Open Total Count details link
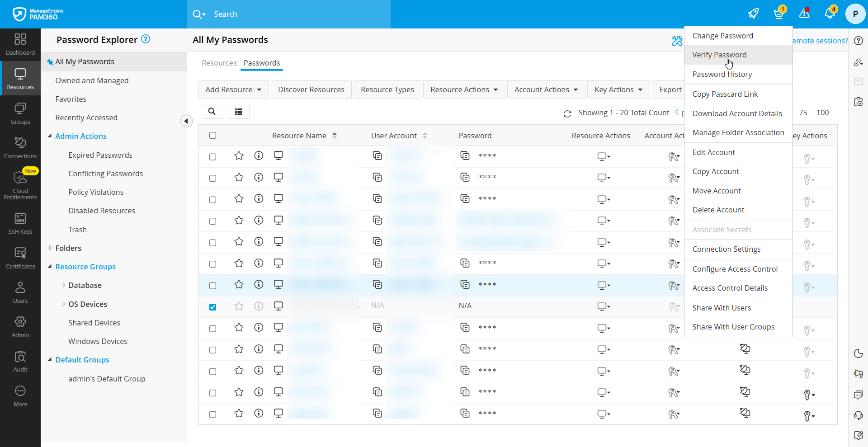This screenshot has width=868, height=447. [x=650, y=113]
